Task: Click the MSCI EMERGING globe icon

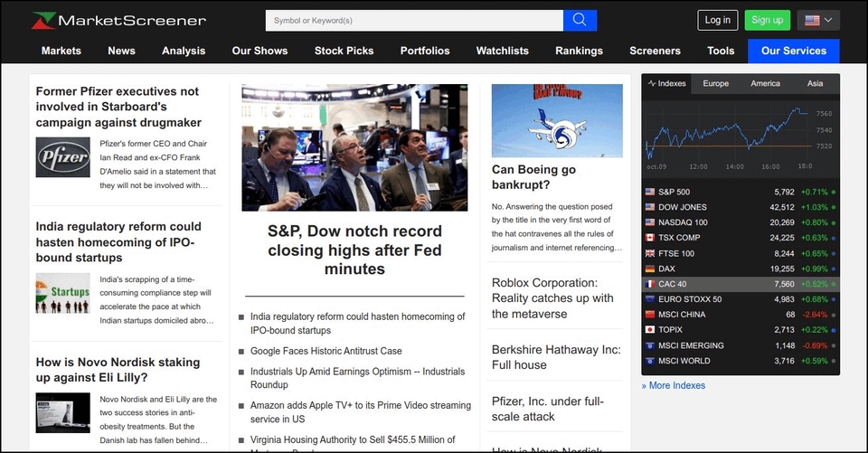Action: [x=650, y=345]
